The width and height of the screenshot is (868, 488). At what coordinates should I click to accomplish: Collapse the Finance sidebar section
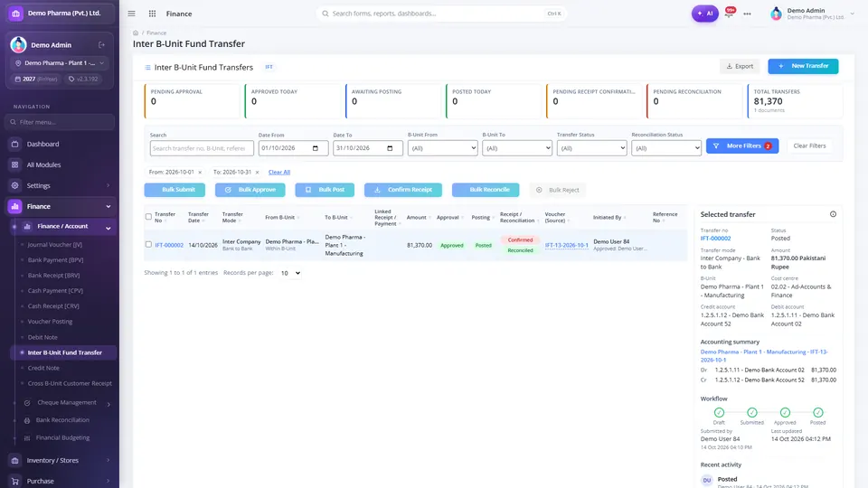60,206
